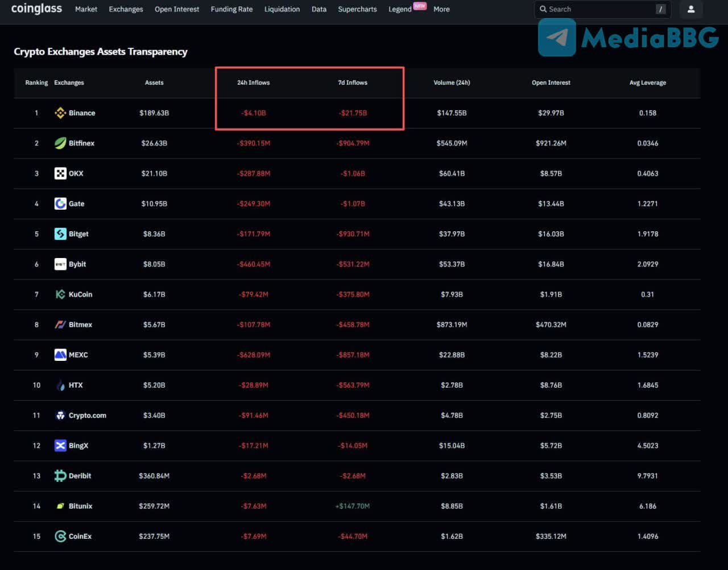Click into the Search input field
728x570 pixels.
click(597, 9)
